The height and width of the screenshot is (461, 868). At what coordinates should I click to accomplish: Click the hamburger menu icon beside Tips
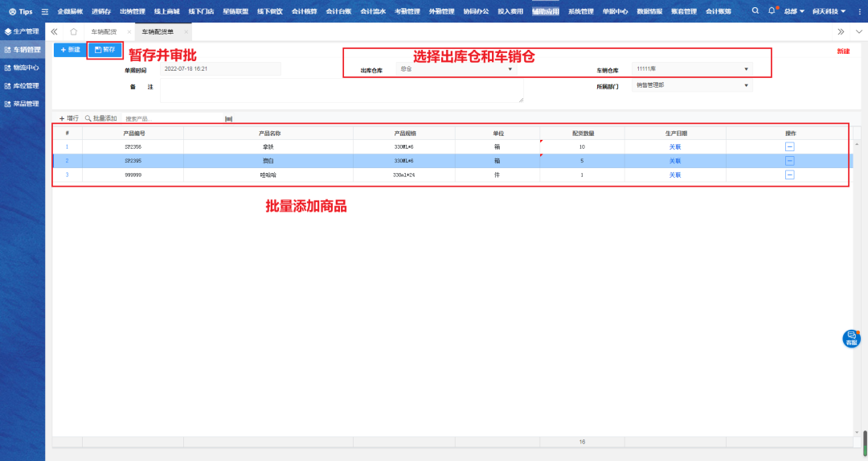point(45,12)
